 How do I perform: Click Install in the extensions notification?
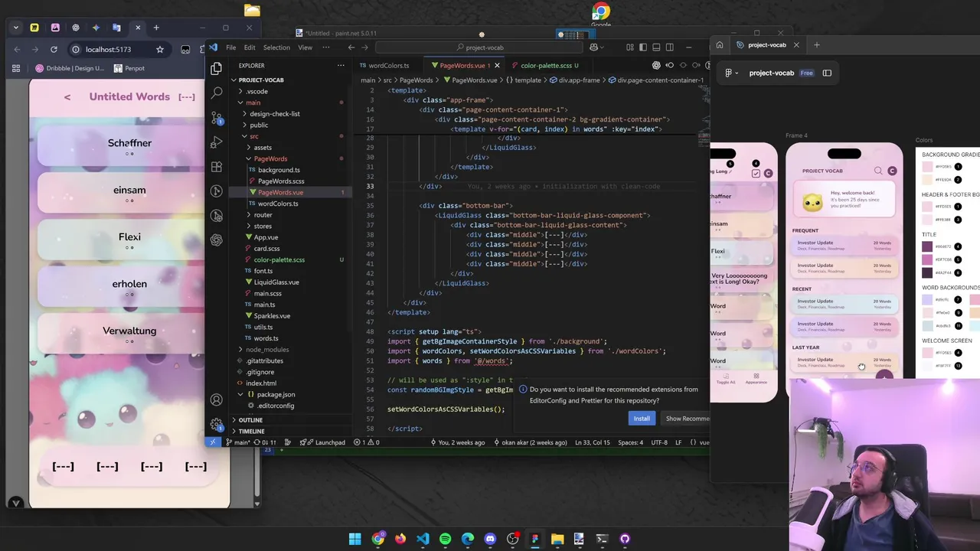641,419
